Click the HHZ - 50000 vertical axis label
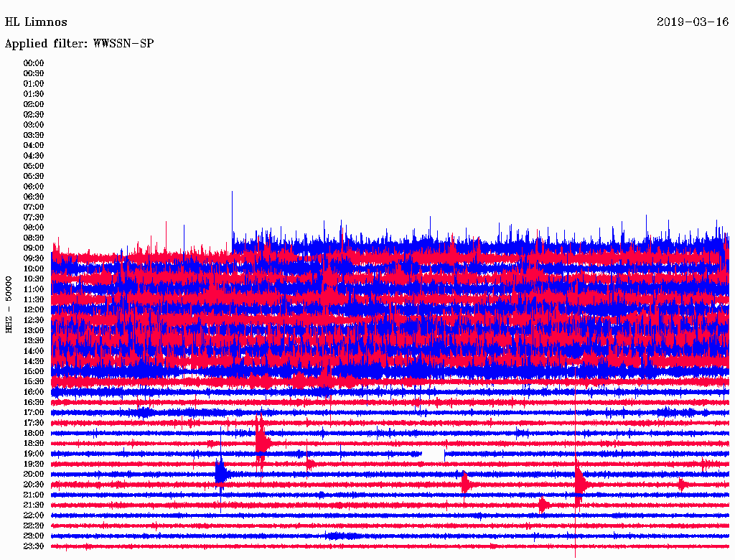Screen dimensions: 735x560 (x=9, y=304)
